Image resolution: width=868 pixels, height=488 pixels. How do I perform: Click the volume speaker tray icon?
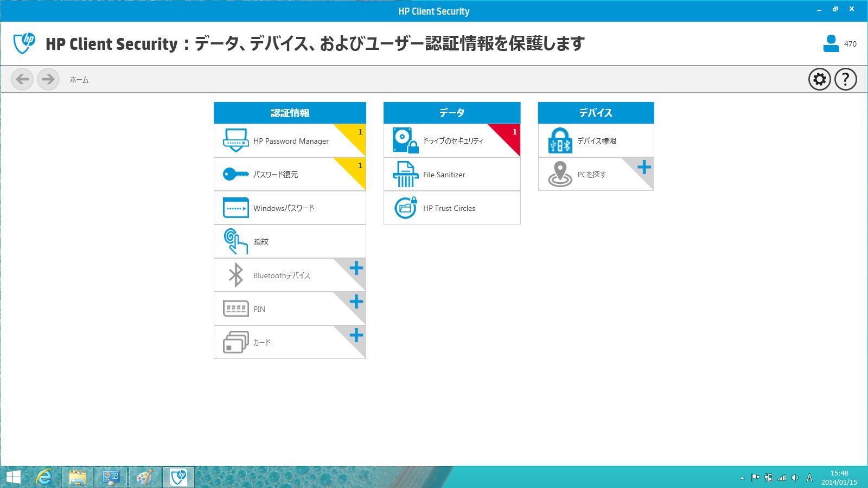click(795, 478)
